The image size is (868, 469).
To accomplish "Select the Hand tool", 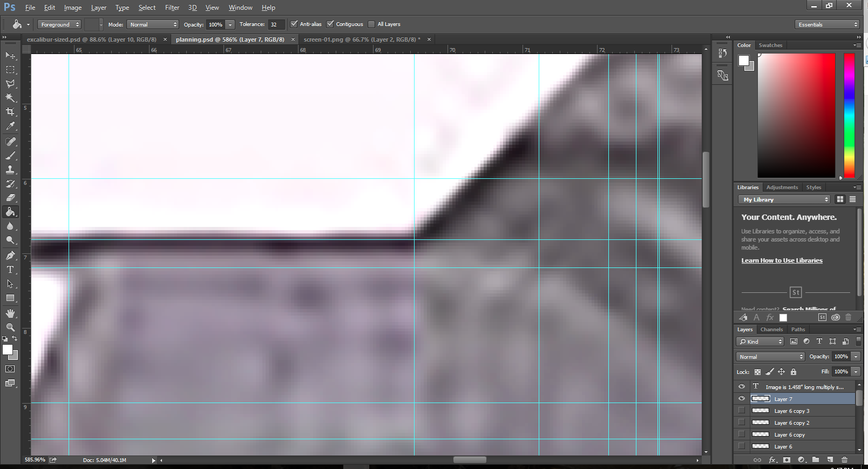I will click(10, 313).
